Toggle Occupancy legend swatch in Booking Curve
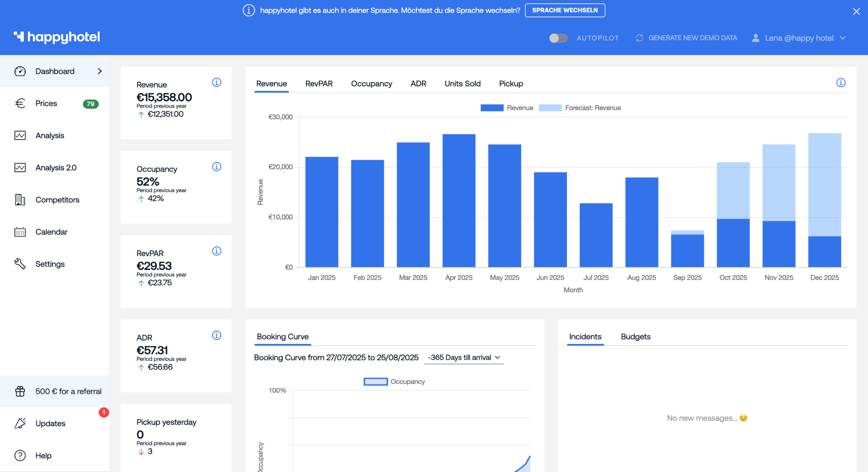 coord(375,382)
